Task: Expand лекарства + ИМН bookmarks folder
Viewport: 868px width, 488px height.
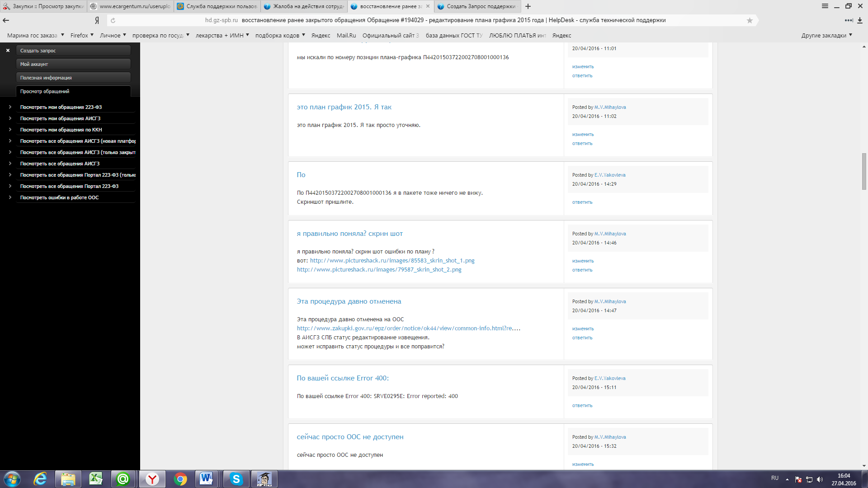Action: pyautogui.click(x=222, y=35)
